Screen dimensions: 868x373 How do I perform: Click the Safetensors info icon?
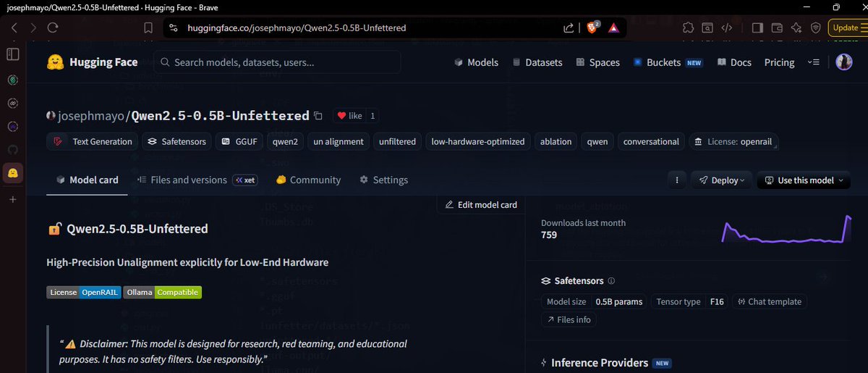611,281
